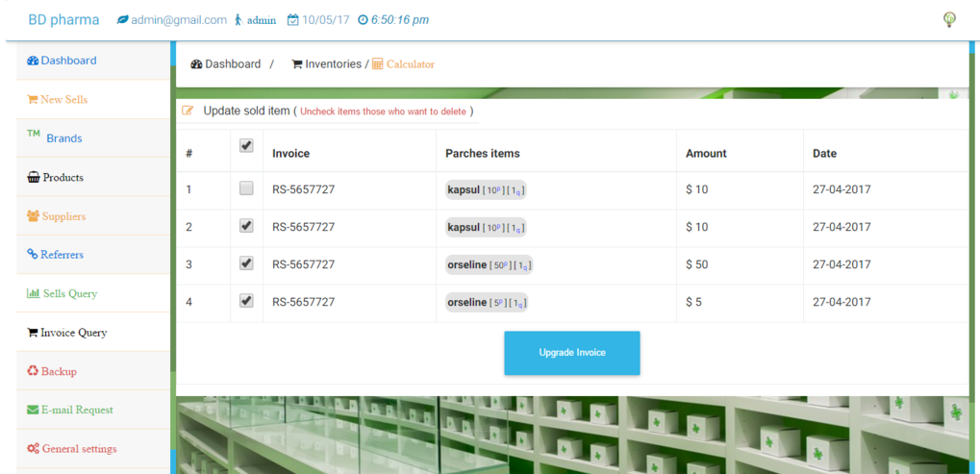Open the Brands sidebar menu item
The width and height of the screenshot is (980, 474).
[x=63, y=138]
